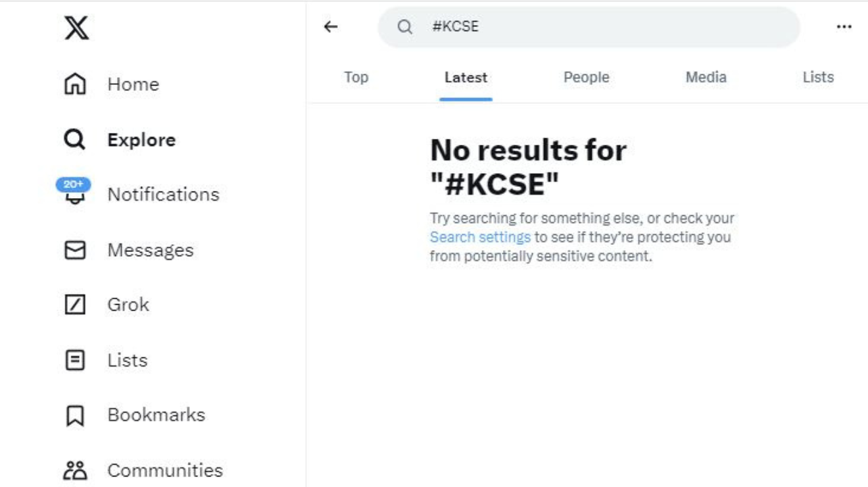Select the Explore magnifier icon
Screen dimensions: 868x487
click(74, 140)
